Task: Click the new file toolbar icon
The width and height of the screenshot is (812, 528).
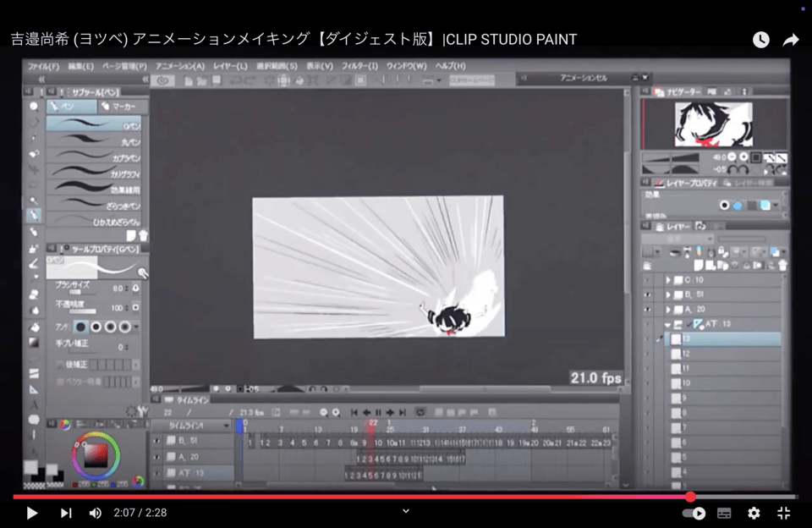Action: click(189, 81)
